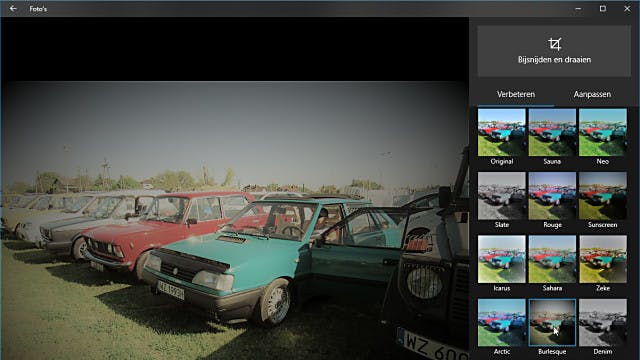
Task: Switch to the Verbeteren tab
Action: pyautogui.click(x=516, y=94)
